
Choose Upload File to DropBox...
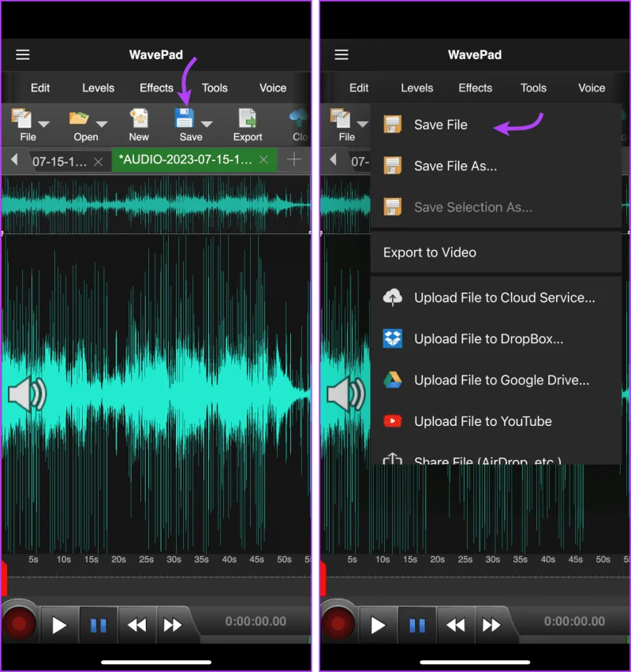[x=496, y=339]
